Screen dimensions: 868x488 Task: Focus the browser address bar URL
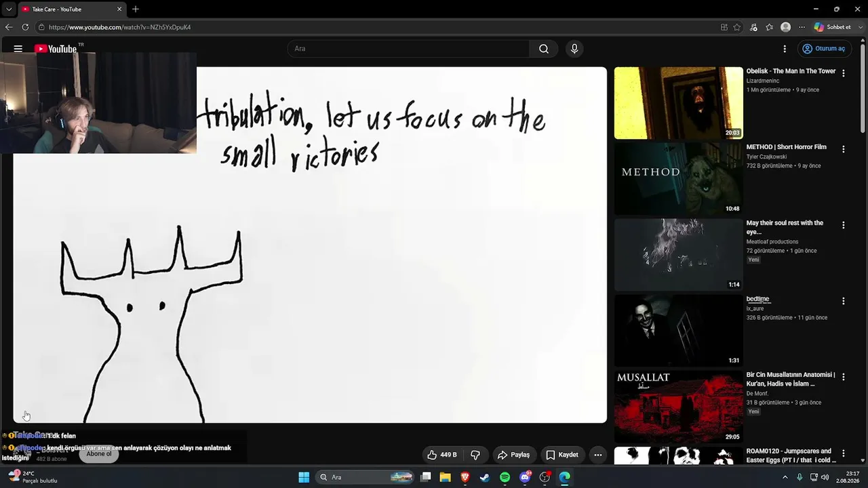[x=119, y=27]
